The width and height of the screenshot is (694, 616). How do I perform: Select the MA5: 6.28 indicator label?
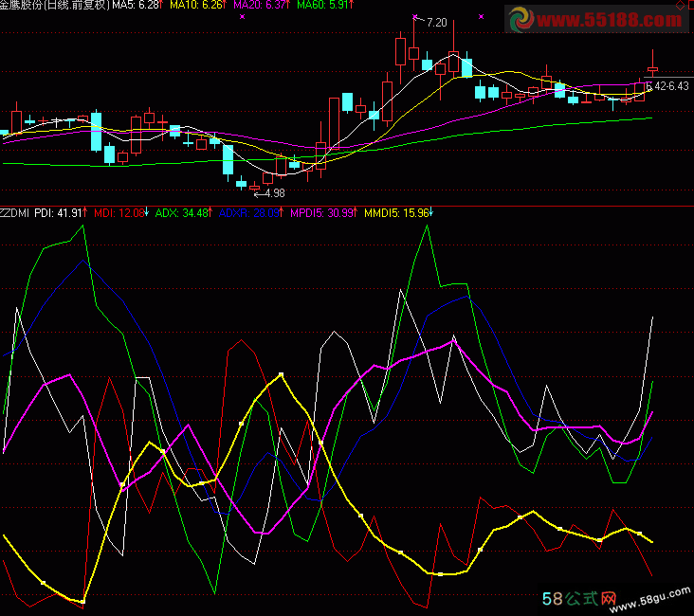137,6
